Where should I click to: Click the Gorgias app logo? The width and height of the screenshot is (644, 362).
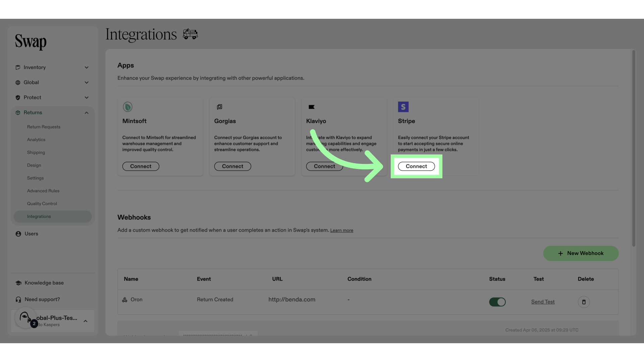[x=219, y=107]
